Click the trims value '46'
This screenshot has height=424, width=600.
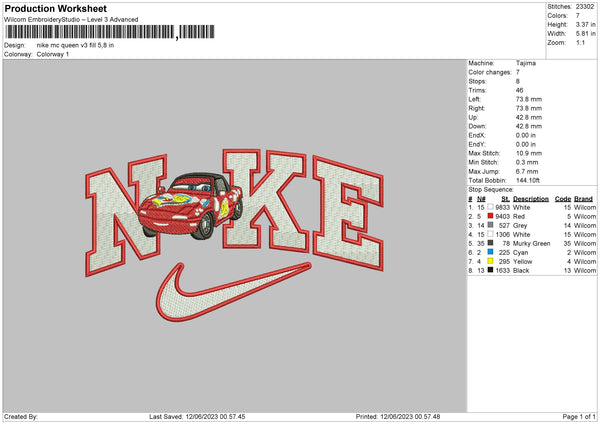pyautogui.click(x=519, y=90)
